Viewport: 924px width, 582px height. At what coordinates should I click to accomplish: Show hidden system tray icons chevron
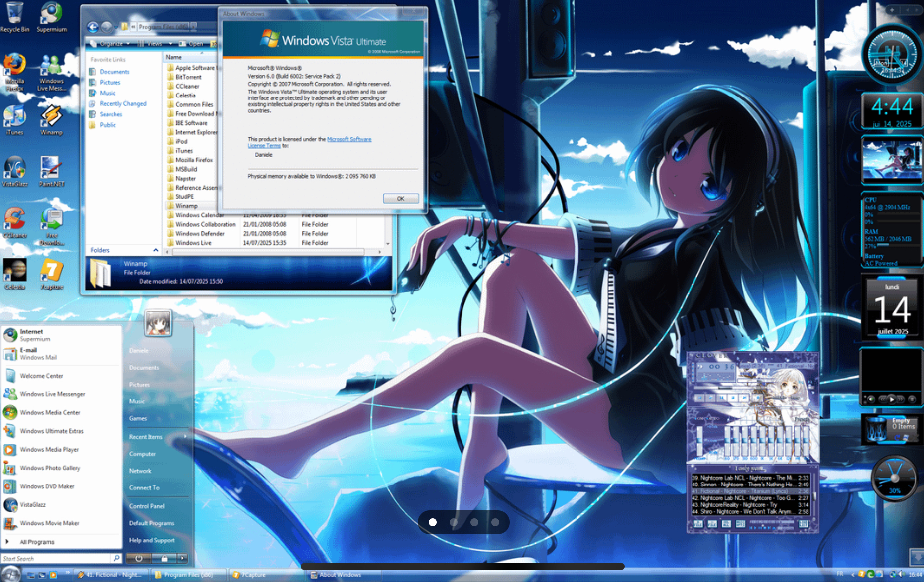pos(852,575)
